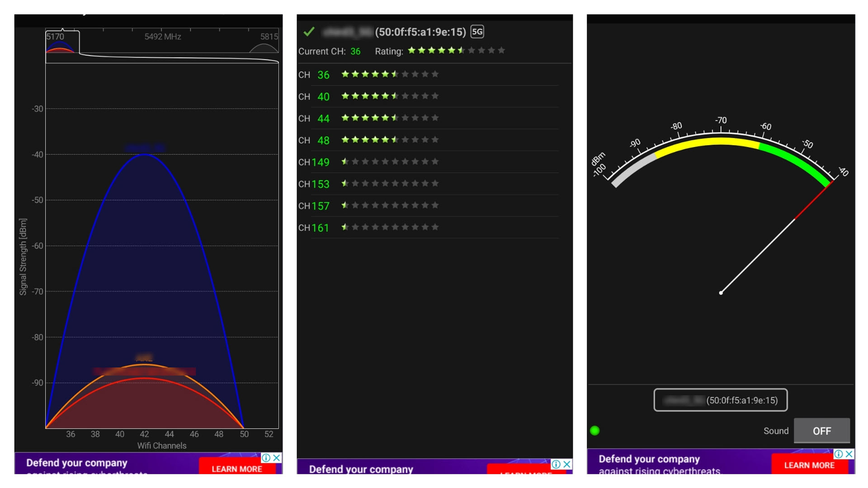Click the blue signal curve peak at channel 42
The width and height of the screenshot is (868, 488).
click(x=144, y=155)
